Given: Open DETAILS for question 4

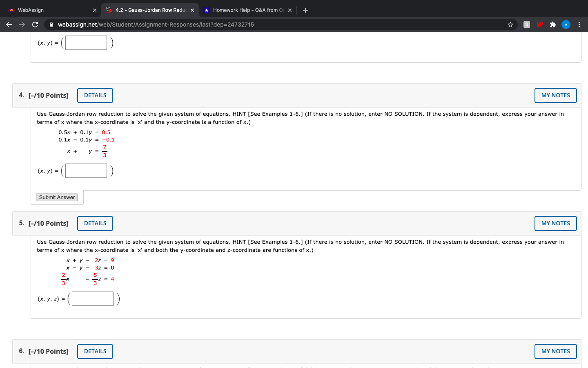Looking at the screenshot, I should [95, 95].
